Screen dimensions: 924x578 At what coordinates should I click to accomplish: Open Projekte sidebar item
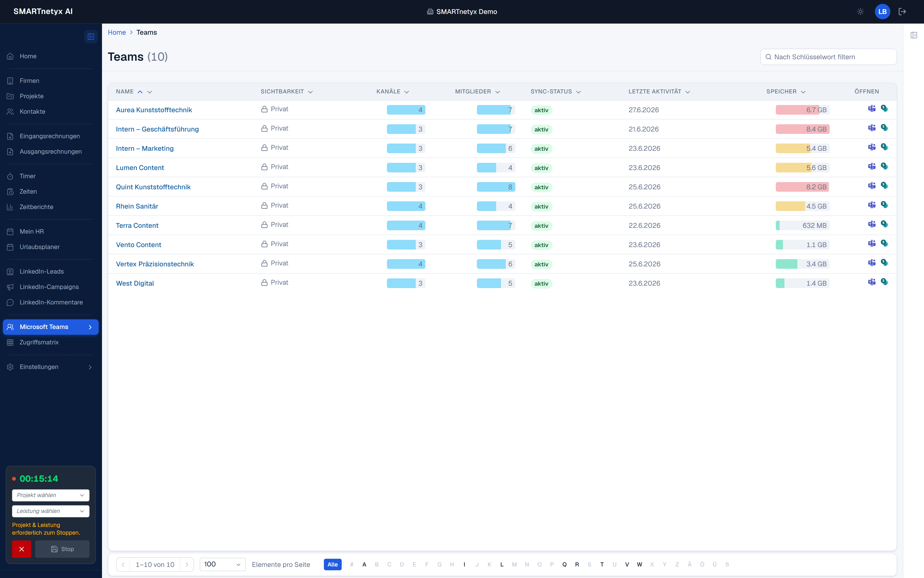click(x=51, y=96)
